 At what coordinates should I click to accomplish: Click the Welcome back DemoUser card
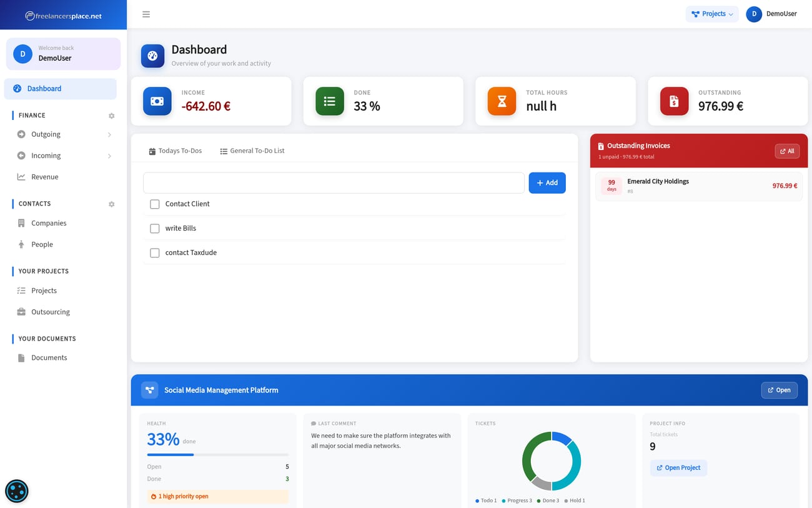click(63, 54)
